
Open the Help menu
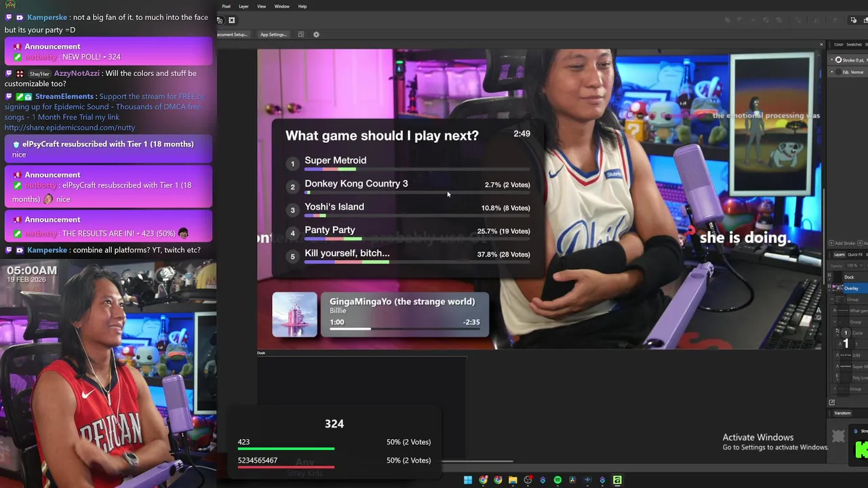302,6
